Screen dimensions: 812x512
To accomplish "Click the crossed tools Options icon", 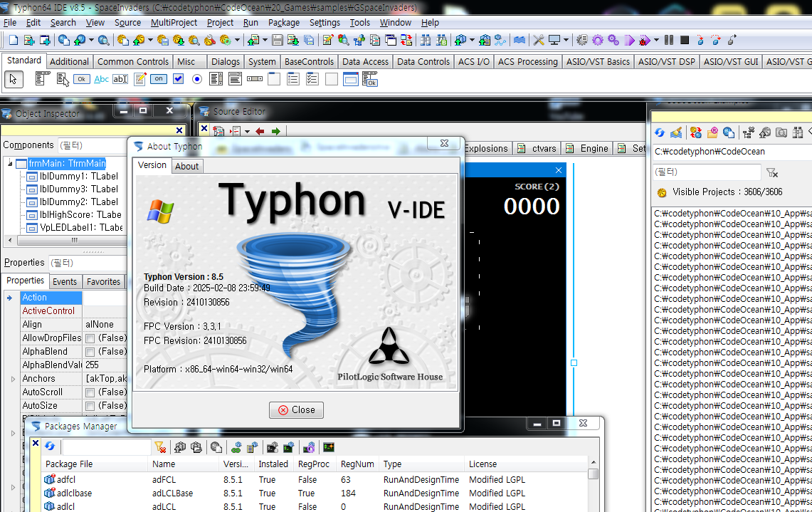I will pyautogui.click(x=539, y=41).
